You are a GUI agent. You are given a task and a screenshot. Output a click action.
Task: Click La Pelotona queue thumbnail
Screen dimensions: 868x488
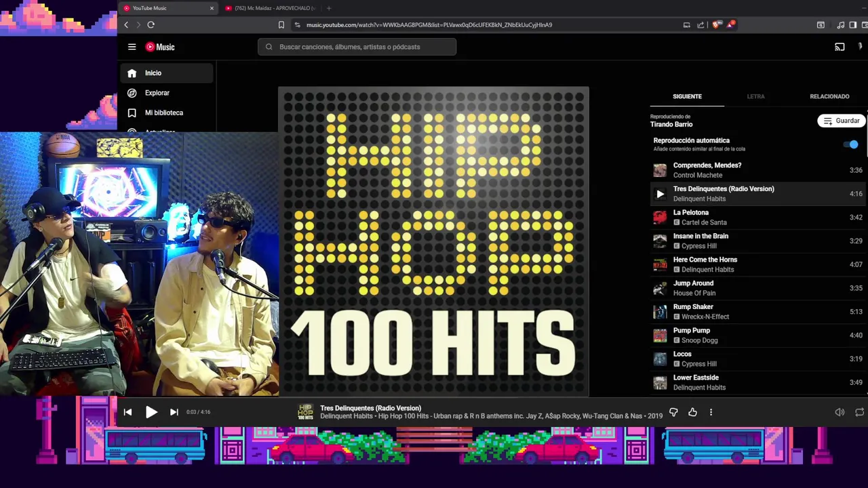660,218
